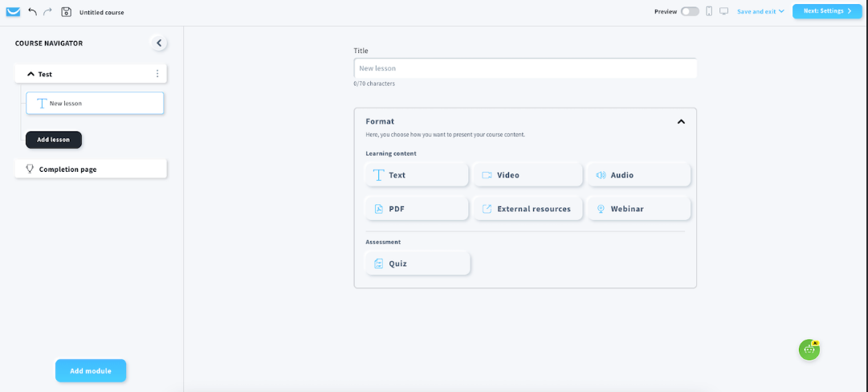Choose Text lesson format
868x392 pixels.
pos(417,175)
